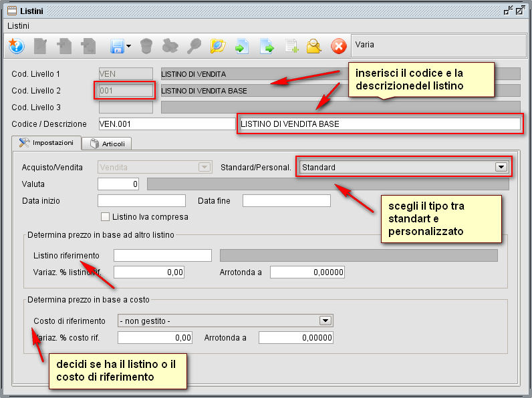Open the Listini menu
This screenshot has width=532, height=398.
point(18,26)
